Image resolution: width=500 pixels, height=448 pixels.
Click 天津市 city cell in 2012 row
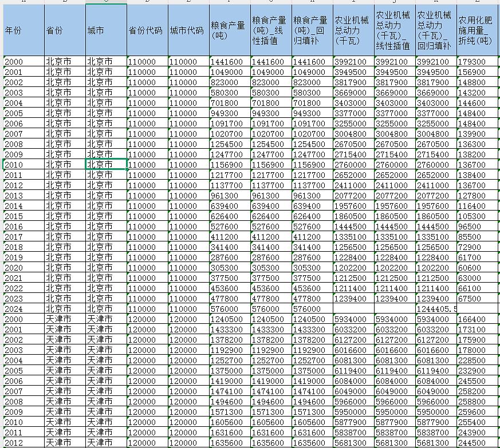pyautogui.click(x=106, y=442)
